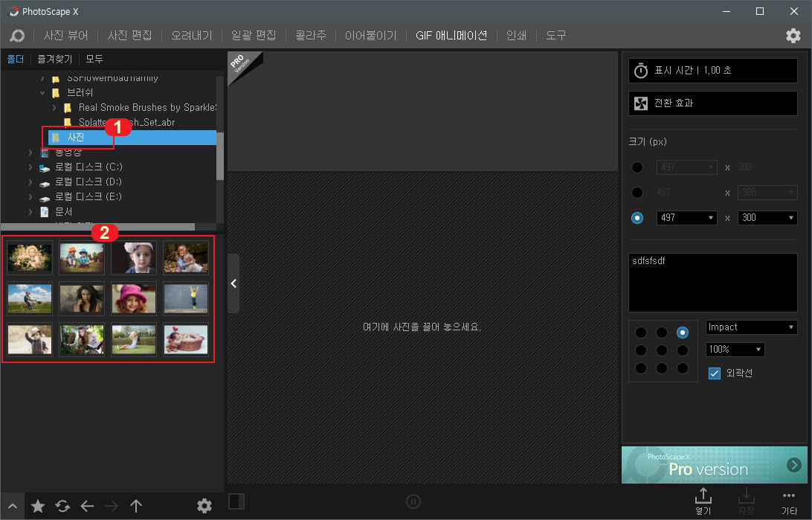
Task: Select the GIF 애니메이션 tab
Action: tap(451, 35)
